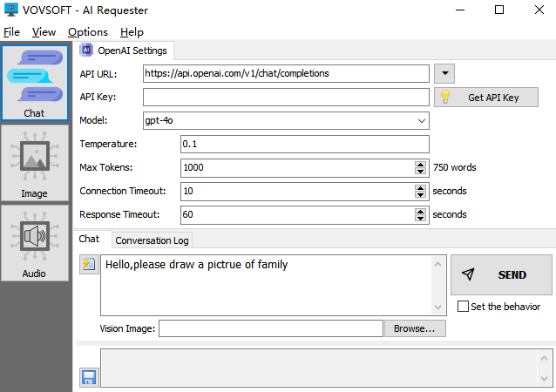Switch to the Image sidebar panel
Screen dimensions: 556x392
point(35,162)
